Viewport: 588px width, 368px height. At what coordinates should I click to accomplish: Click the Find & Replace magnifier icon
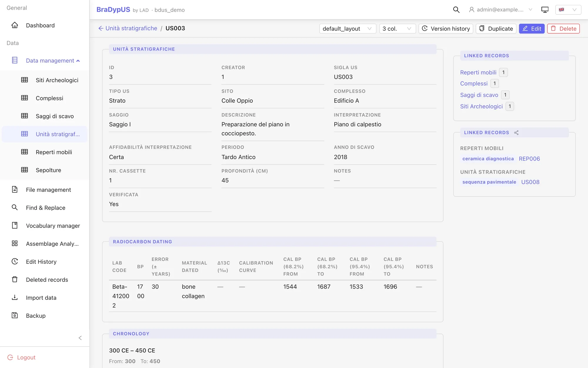(x=15, y=208)
